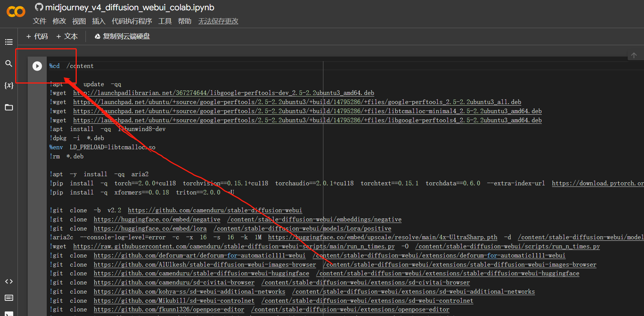Open the 工具 menu

coord(165,21)
